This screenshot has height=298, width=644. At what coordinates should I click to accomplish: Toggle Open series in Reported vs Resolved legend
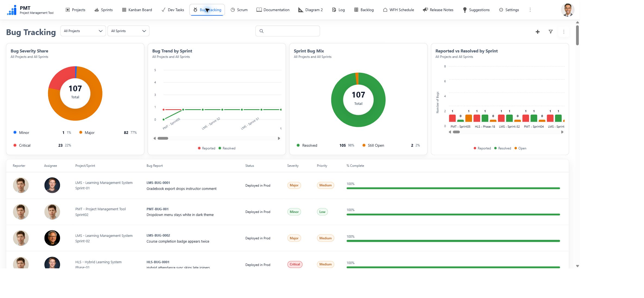(x=520, y=148)
